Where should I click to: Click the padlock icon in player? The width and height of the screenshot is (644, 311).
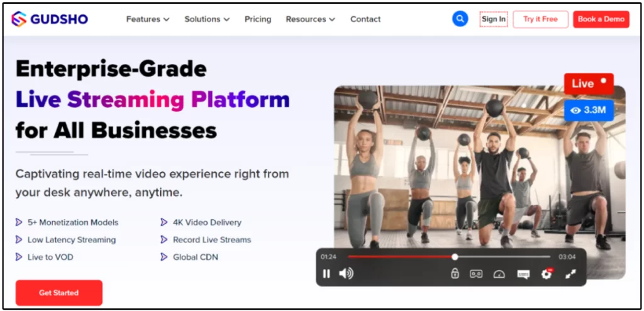click(x=455, y=274)
